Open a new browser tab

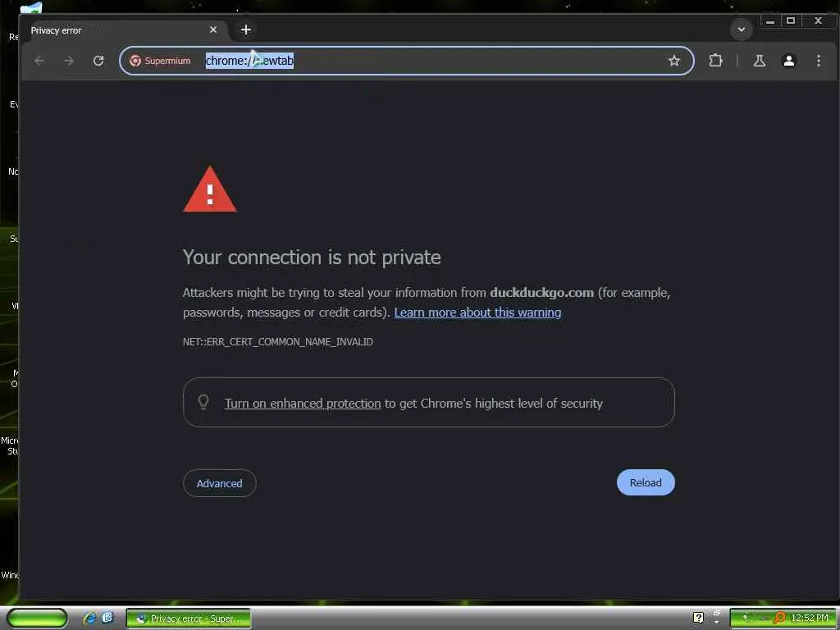point(246,30)
